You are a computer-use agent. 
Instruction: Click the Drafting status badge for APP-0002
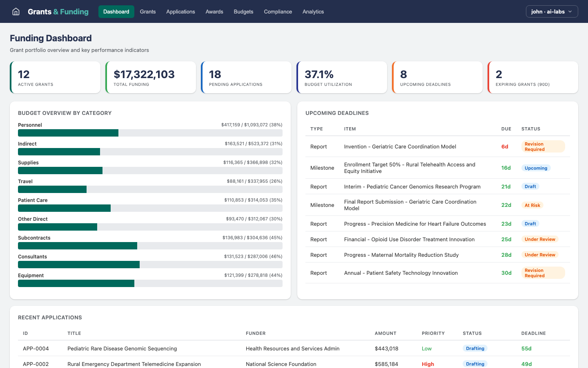pyautogui.click(x=475, y=364)
